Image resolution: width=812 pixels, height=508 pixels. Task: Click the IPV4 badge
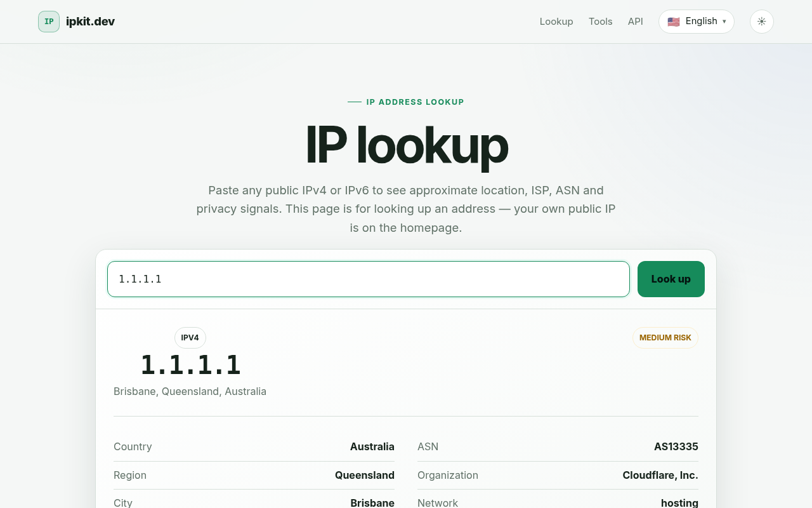click(x=190, y=338)
